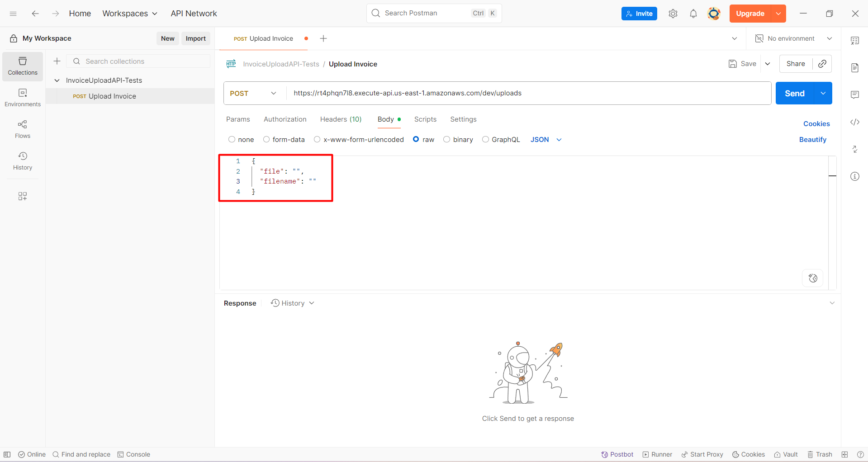Select the binary body option
Viewport: 868px width, 462px height.
(447, 140)
